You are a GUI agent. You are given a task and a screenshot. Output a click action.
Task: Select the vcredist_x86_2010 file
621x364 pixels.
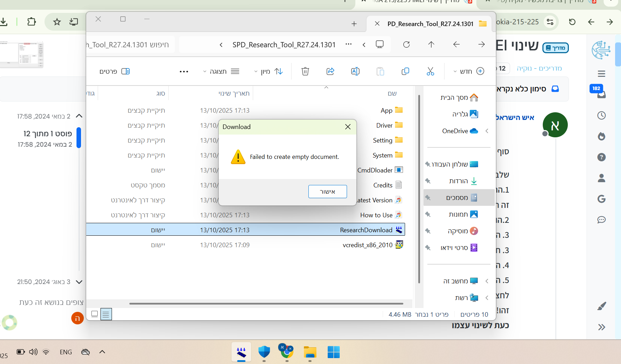368,245
